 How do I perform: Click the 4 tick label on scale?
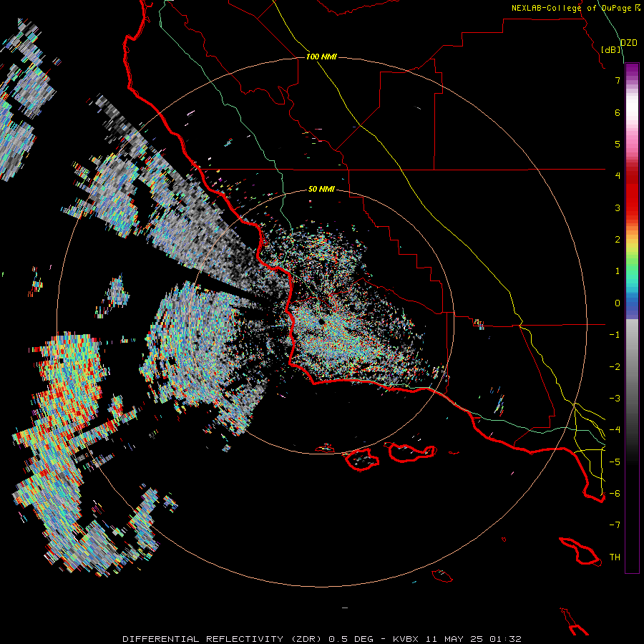pos(618,176)
